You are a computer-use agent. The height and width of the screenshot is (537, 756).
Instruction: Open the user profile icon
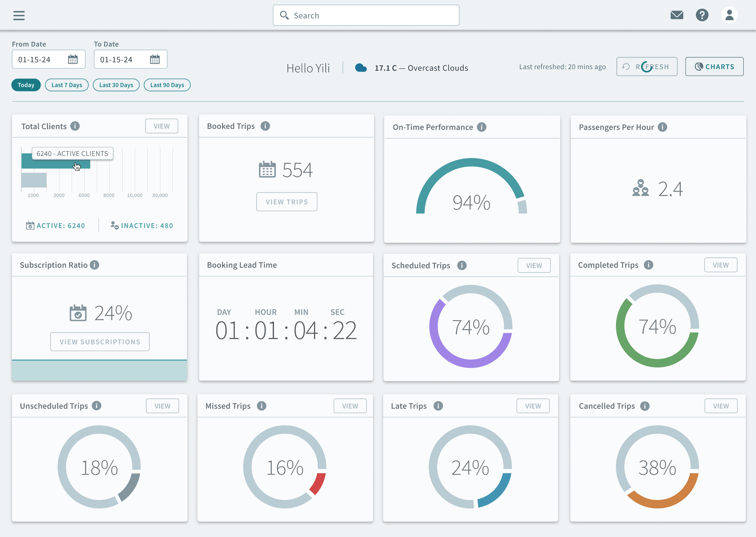pyautogui.click(x=730, y=15)
